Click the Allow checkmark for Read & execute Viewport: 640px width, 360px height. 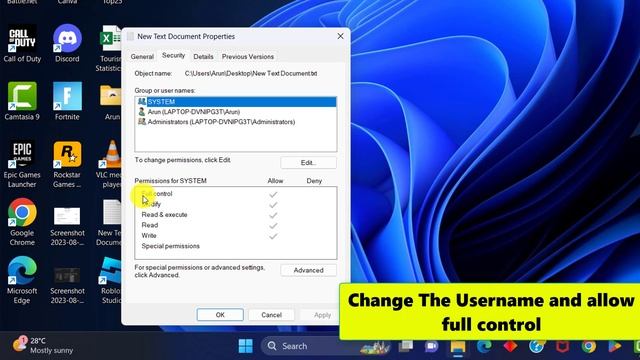pos(273,215)
